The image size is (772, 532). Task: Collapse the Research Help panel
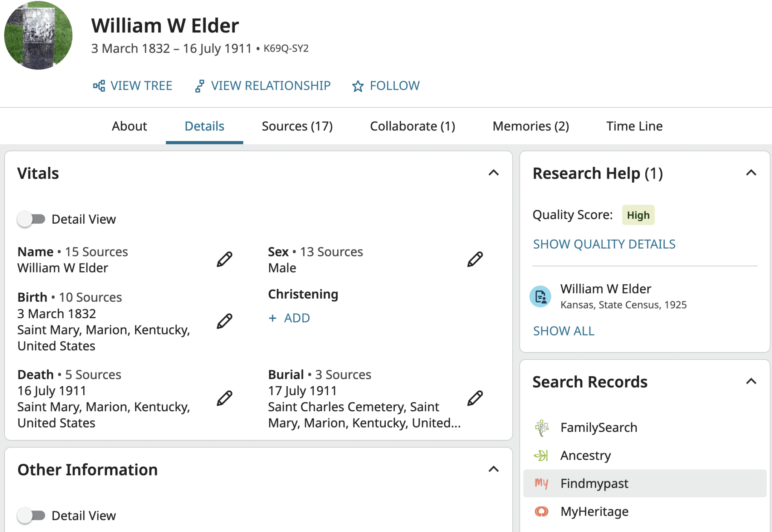(751, 173)
